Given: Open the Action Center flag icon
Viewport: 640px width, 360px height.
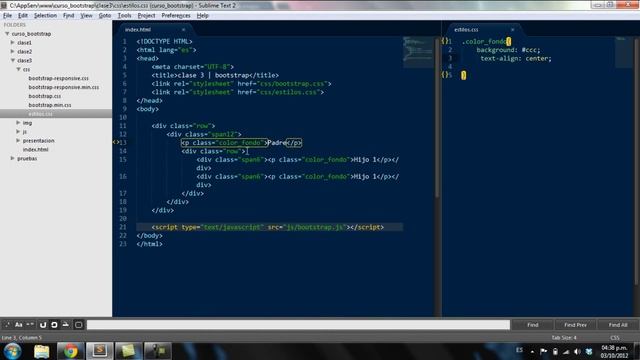Looking at the screenshot, I should (x=544, y=351).
